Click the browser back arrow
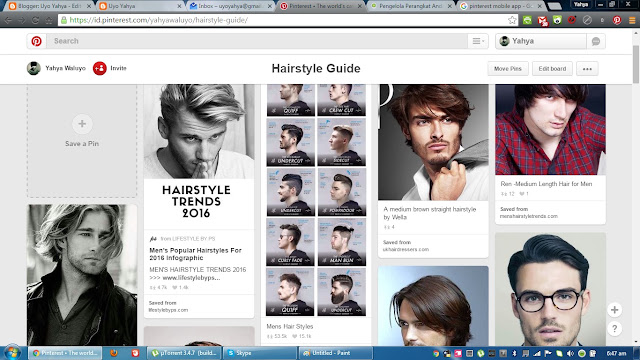This screenshot has width=640, height=360. [x=9, y=20]
